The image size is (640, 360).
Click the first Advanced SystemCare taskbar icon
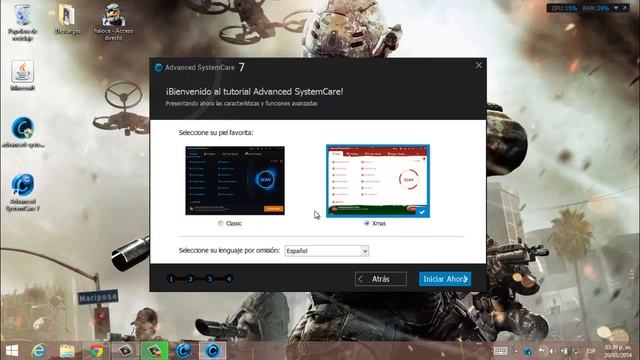184,351
